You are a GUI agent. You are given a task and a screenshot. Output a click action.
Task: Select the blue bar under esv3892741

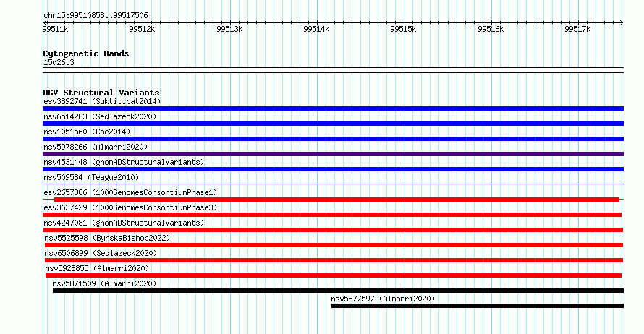[x=333, y=108]
